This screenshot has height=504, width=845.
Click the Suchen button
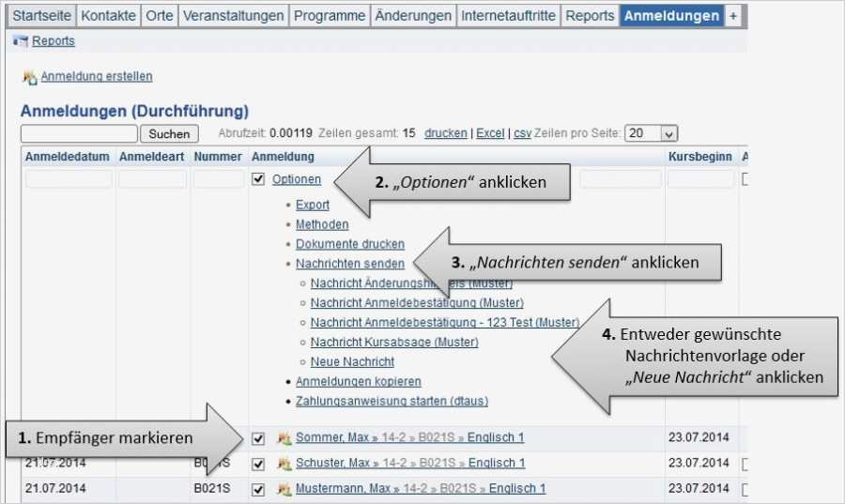coord(169,133)
